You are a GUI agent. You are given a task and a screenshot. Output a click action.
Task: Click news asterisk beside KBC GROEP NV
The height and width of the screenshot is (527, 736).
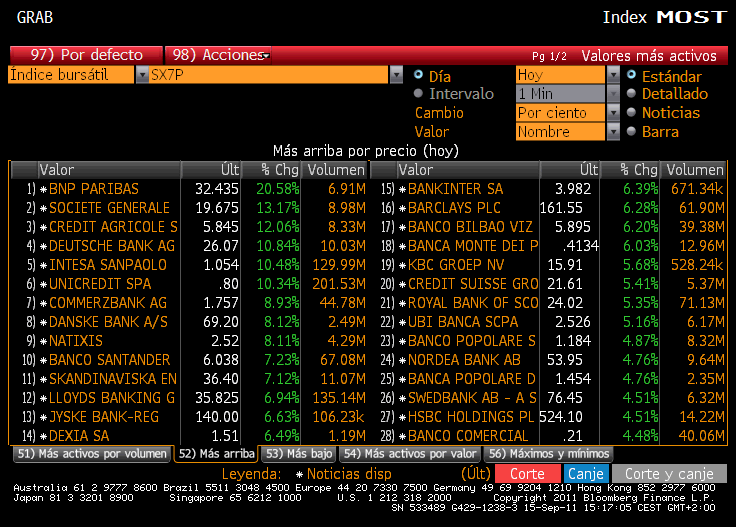click(x=402, y=266)
